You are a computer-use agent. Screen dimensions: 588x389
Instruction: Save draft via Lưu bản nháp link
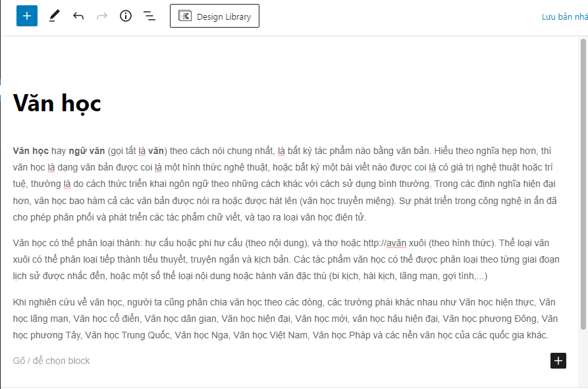[564, 16]
